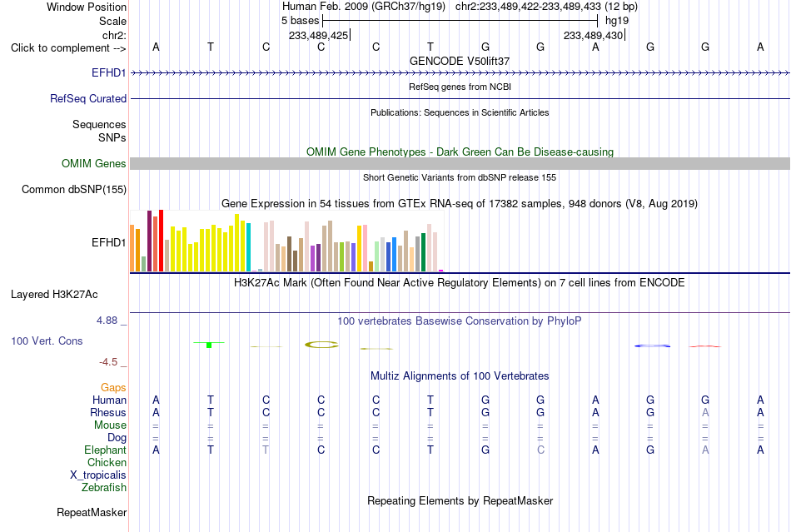
Task: Click the 'Click to complement -->' label
Action: pos(68,48)
